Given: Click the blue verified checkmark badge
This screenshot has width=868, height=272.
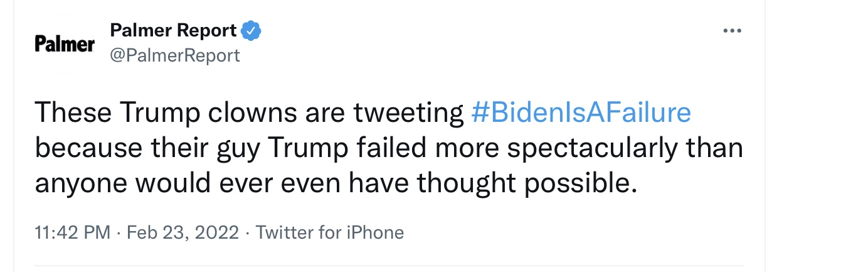Looking at the screenshot, I should 251,30.
